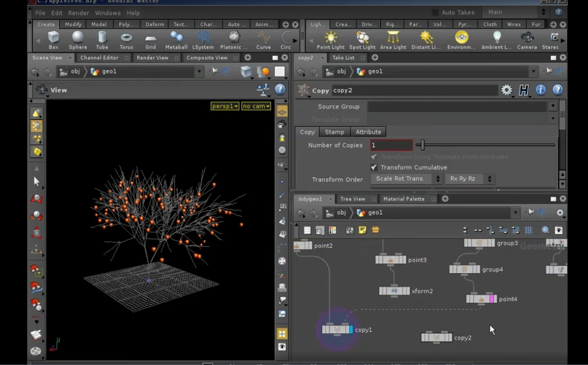
Task: Switch to the Stamp tab
Action: click(334, 132)
